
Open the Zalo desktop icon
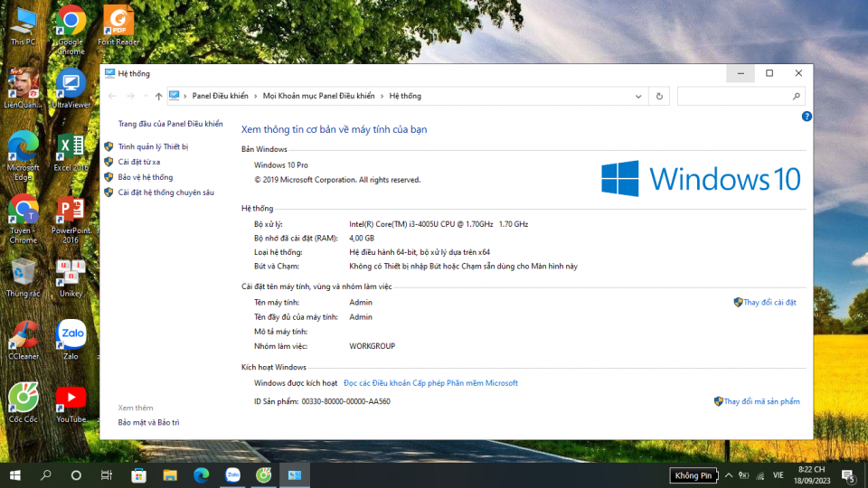[71, 339]
